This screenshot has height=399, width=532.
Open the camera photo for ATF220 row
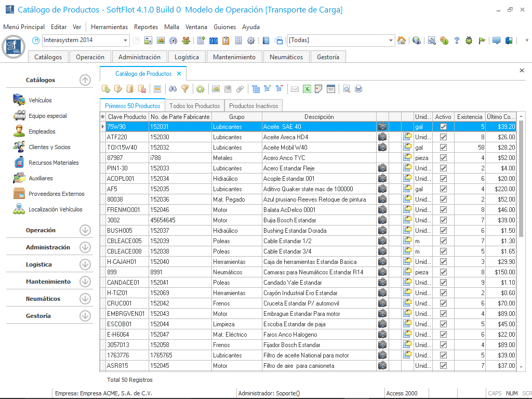click(382, 137)
